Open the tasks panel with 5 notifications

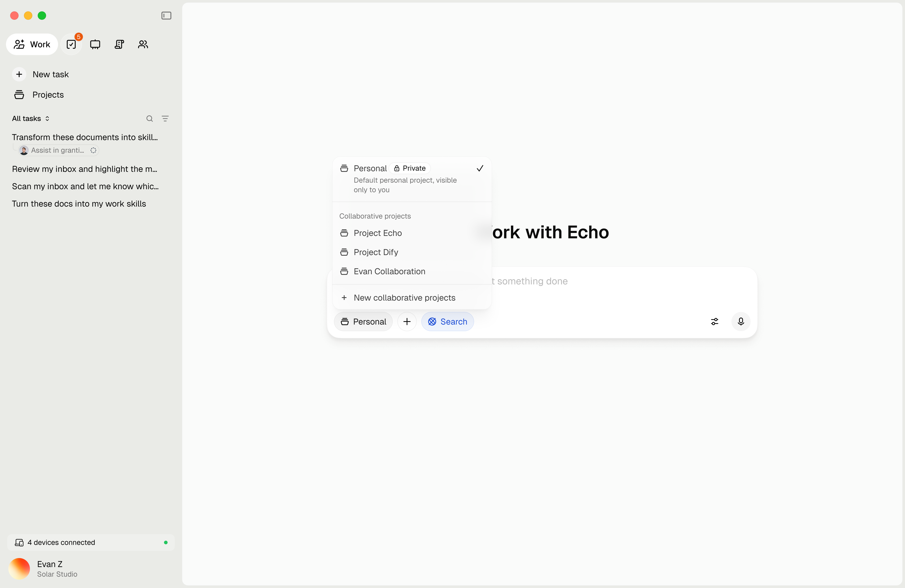71,44
